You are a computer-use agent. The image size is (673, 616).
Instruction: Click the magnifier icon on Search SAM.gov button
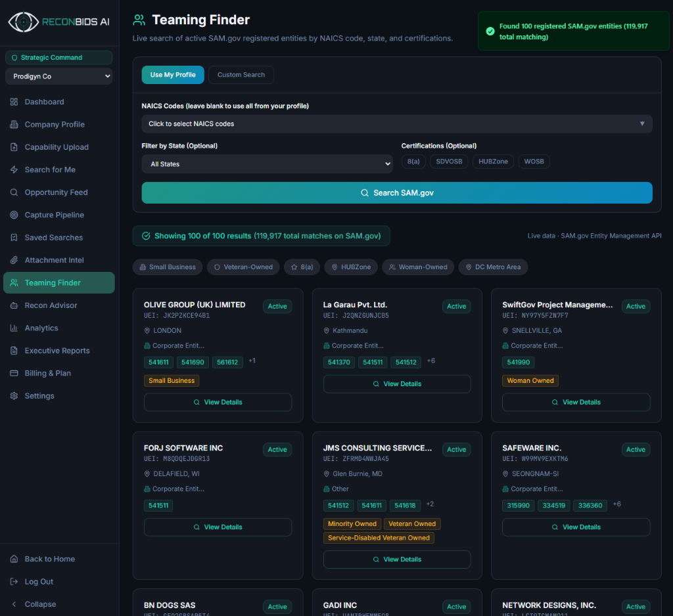pos(364,193)
